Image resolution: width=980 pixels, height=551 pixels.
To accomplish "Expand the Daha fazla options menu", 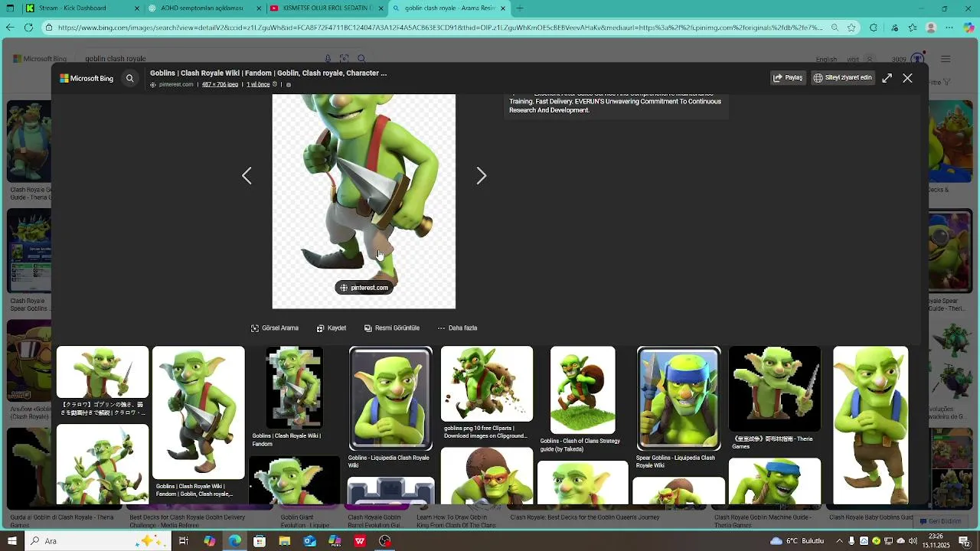I will tap(457, 328).
